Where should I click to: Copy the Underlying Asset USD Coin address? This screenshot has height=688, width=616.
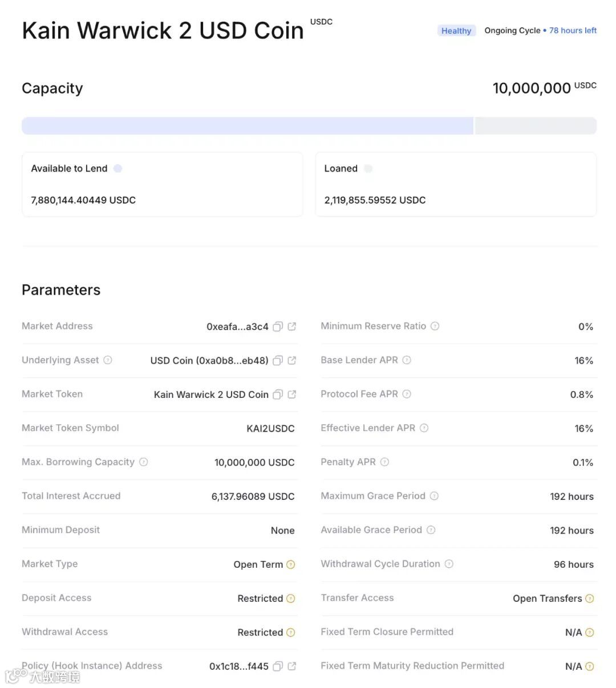pos(278,360)
